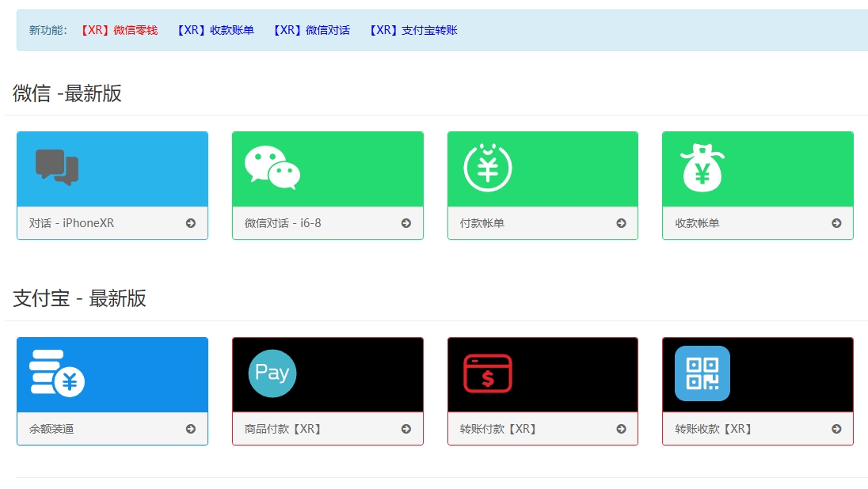Open the 余额装逼 label
Image resolution: width=868 pixels, height=489 pixels.
click(51, 429)
